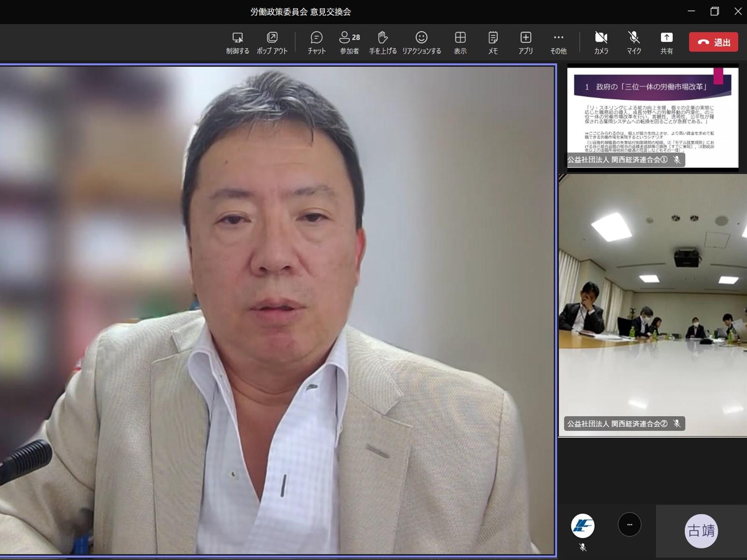Image resolution: width=747 pixels, height=560 pixels.
Task: Minimize the meeting window
Action: pyautogui.click(x=691, y=11)
